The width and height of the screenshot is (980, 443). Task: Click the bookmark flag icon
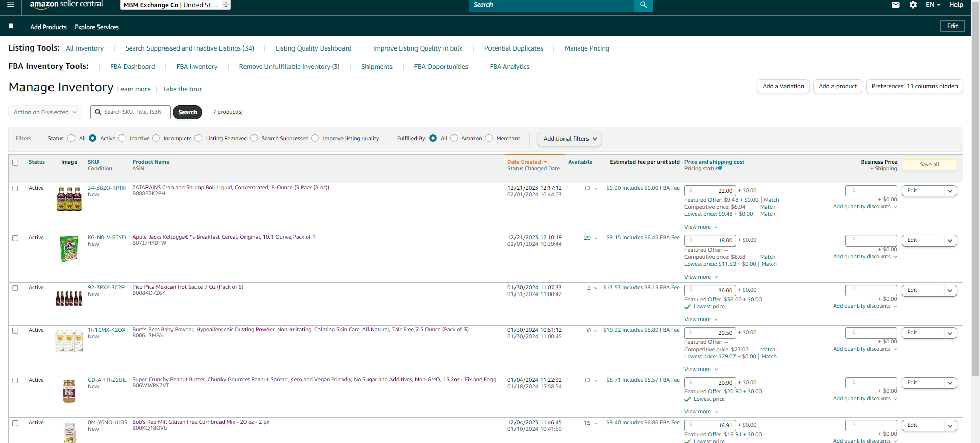click(x=11, y=26)
